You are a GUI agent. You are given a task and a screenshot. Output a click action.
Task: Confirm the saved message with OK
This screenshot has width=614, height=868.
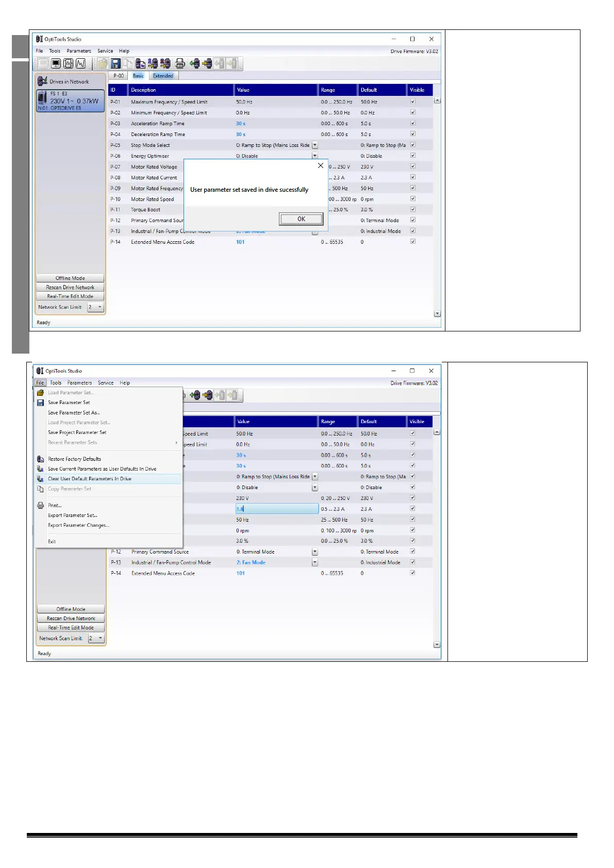click(302, 219)
